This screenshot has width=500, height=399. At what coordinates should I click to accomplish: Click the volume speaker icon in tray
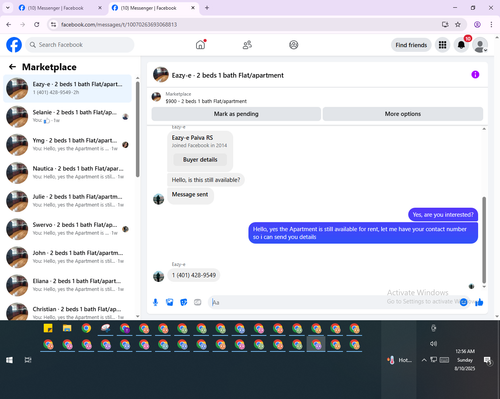point(433,344)
